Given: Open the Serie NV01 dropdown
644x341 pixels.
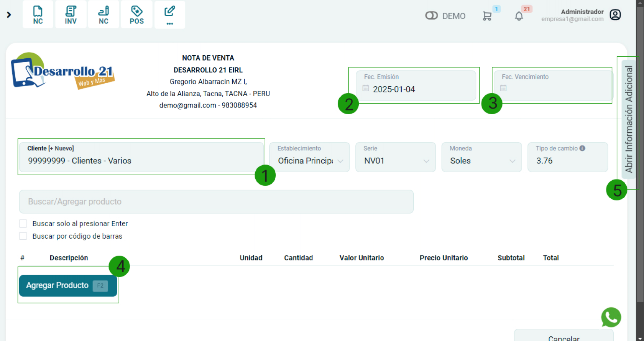Looking at the screenshot, I should [395, 161].
